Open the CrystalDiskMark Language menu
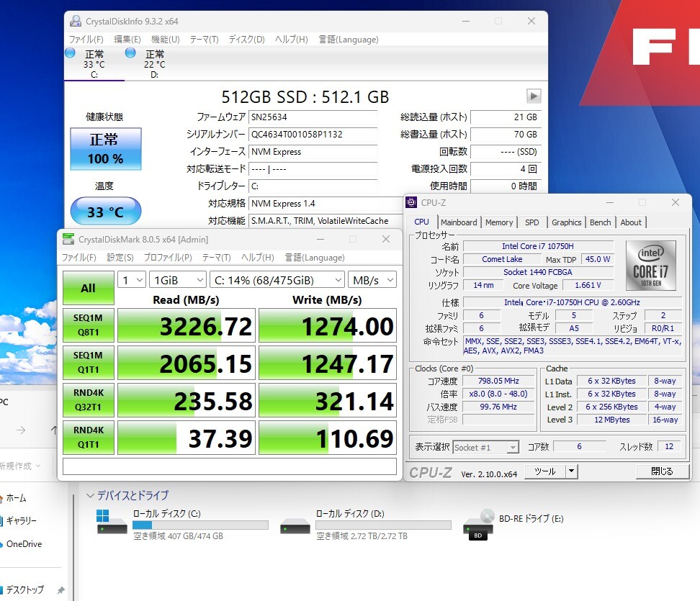Viewport: 700px width, 601px height. 315,258
